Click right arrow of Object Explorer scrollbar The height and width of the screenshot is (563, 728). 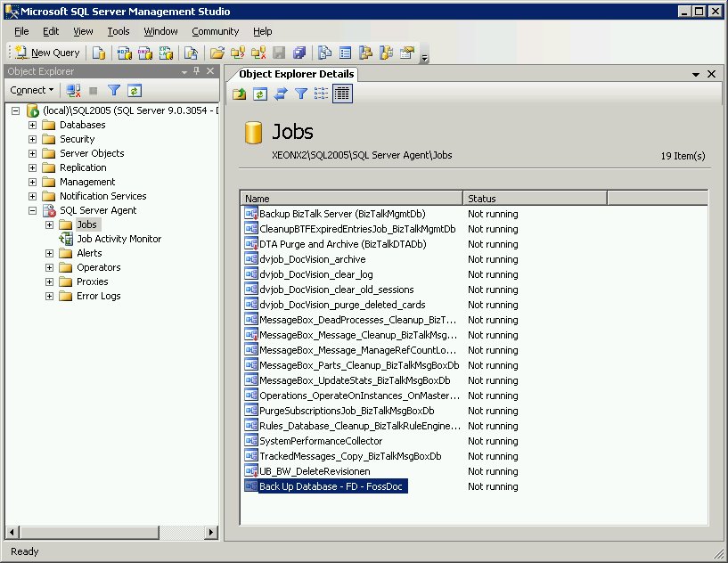click(212, 533)
